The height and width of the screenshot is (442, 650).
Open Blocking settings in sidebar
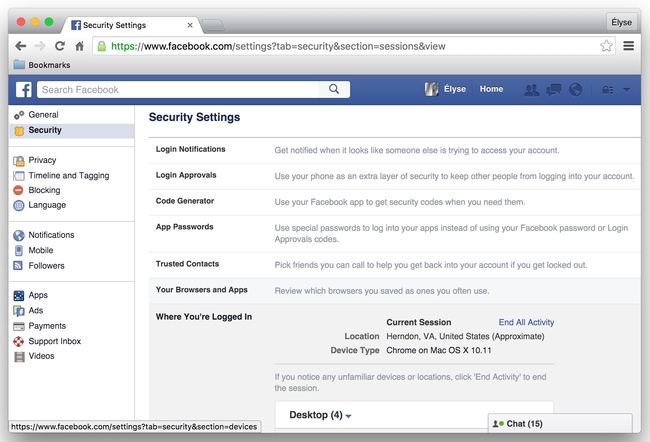click(44, 190)
